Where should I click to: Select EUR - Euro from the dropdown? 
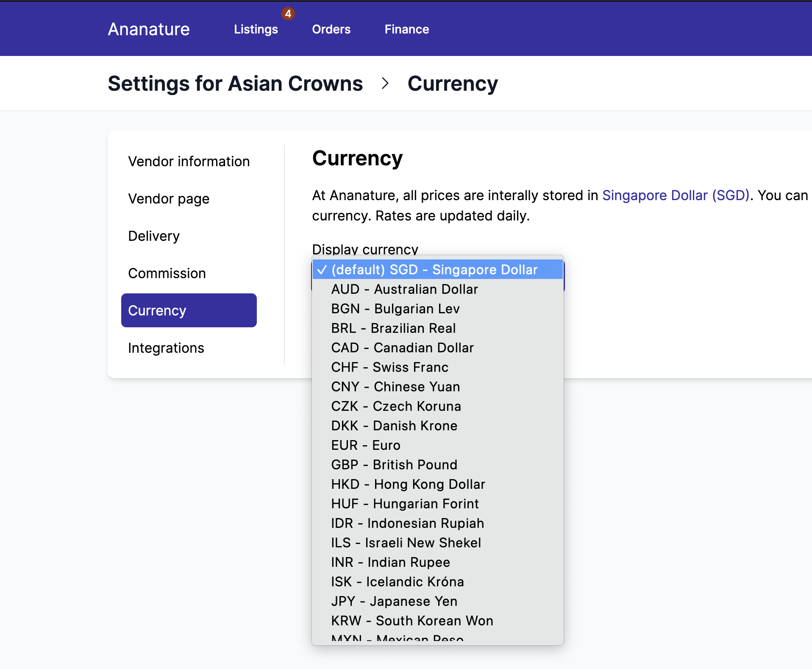365,445
